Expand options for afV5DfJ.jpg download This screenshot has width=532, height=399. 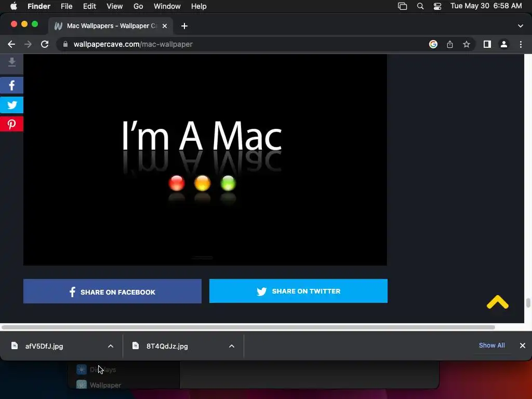111,346
